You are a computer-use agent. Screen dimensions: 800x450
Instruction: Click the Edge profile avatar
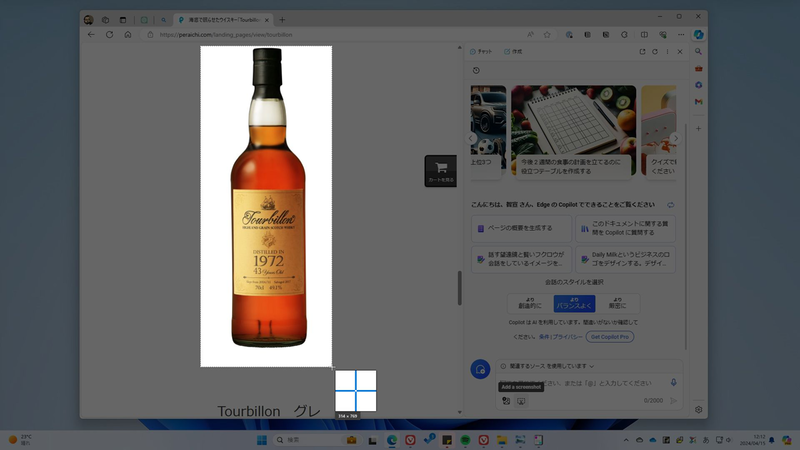88,20
